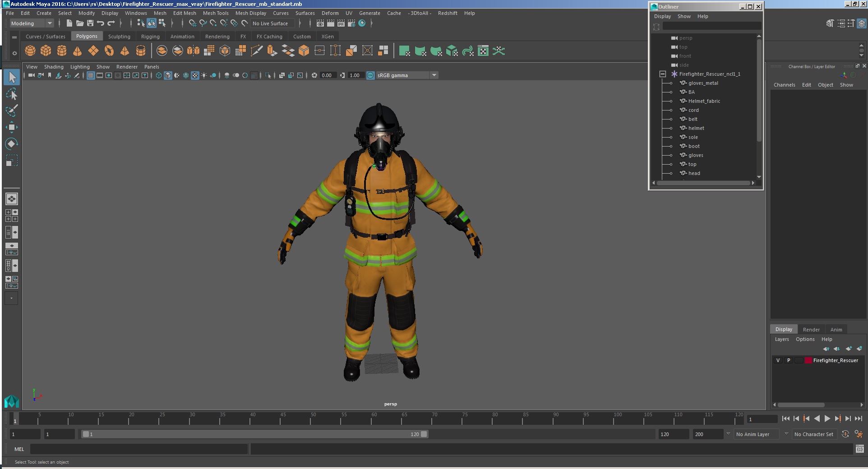Open the Anim tab in Layer Editor

836,330
